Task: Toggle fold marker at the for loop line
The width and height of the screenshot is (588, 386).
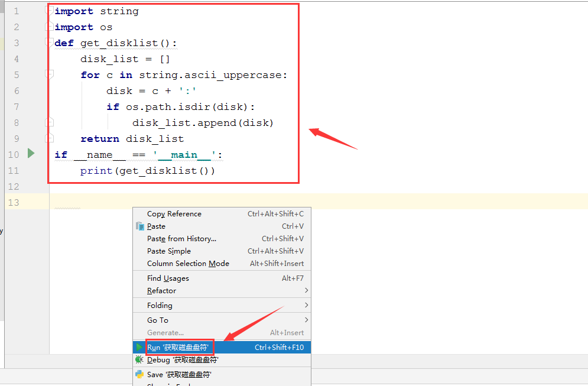Action: (x=49, y=74)
